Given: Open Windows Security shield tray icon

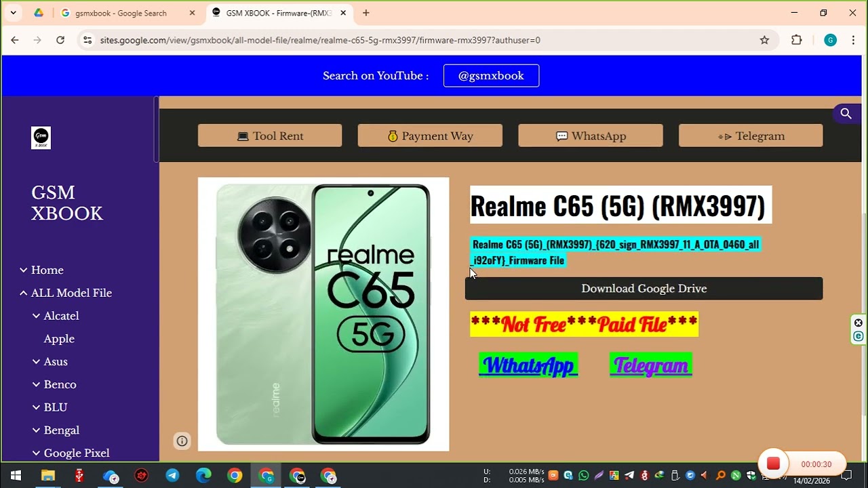Looking at the screenshot, I should coord(751,476).
